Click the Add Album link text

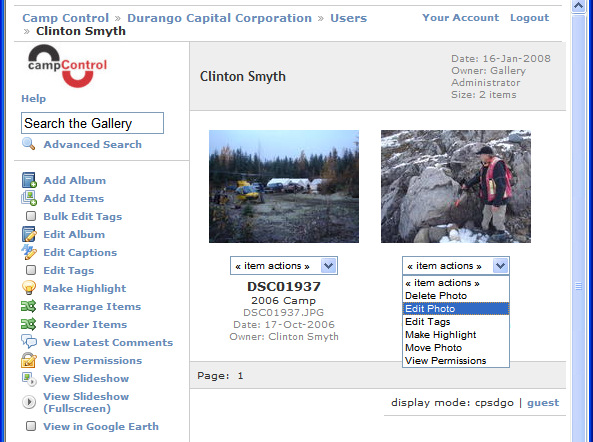point(75,180)
